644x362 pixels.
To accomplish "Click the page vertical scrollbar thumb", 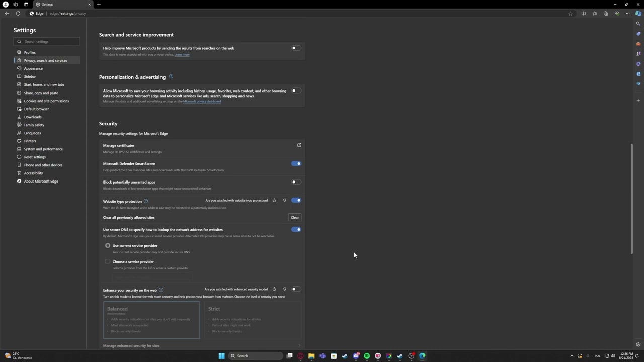I will [x=632, y=199].
